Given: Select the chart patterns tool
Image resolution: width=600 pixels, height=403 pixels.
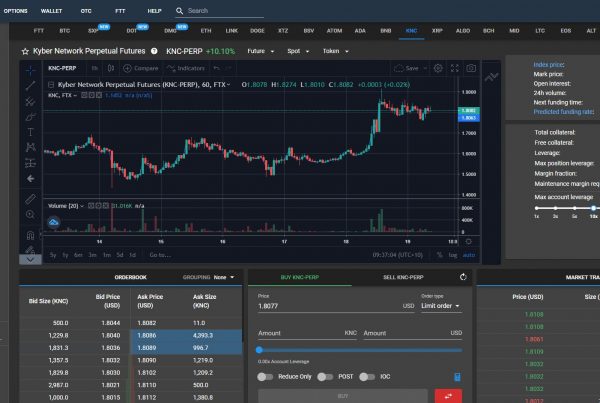Looking at the screenshot, I should 31,147.
